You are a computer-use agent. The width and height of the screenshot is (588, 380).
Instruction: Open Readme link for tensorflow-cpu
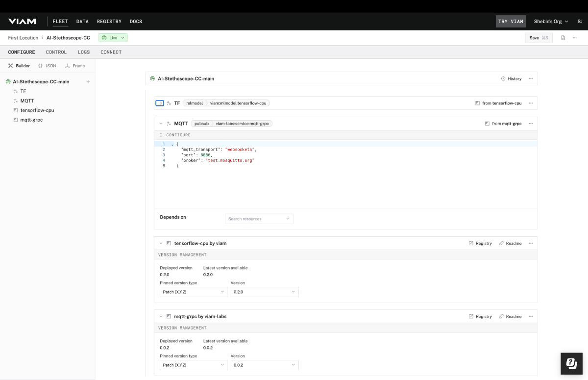pyautogui.click(x=511, y=243)
